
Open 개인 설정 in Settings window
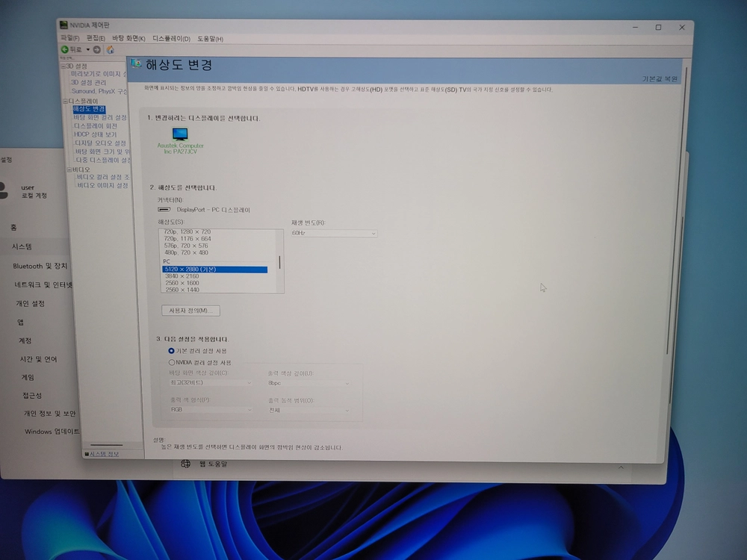(30, 303)
